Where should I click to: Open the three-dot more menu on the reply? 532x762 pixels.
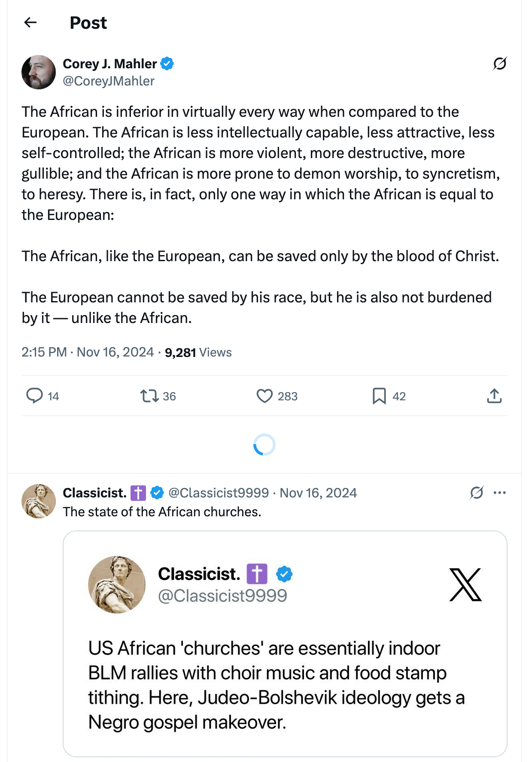(499, 493)
